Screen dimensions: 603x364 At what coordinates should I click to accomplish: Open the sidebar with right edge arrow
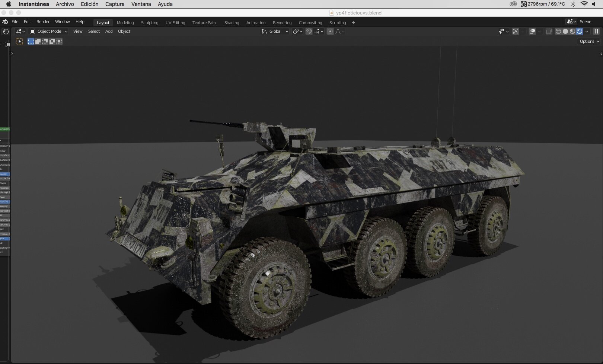coord(601,54)
